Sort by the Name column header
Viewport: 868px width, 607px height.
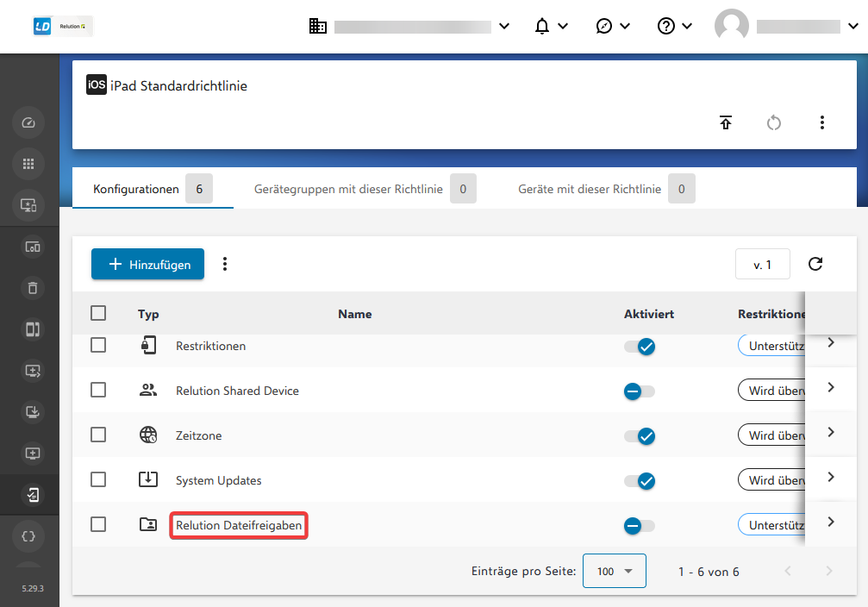click(x=355, y=314)
